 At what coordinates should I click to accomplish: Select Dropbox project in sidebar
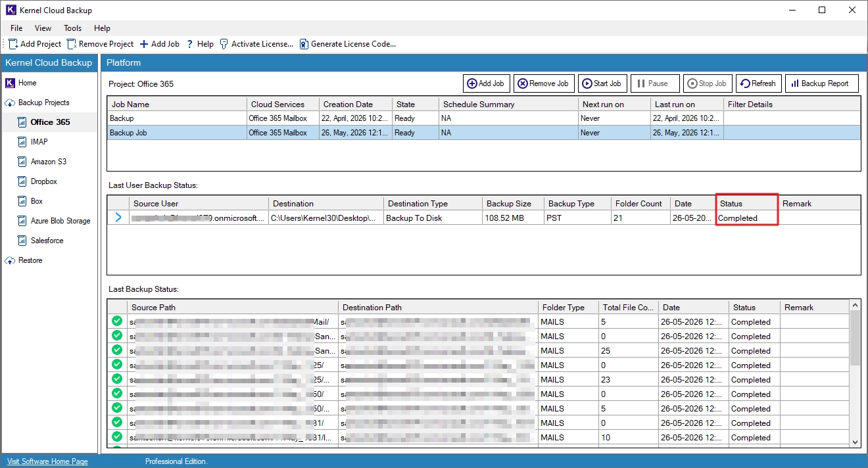tap(43, 181)
